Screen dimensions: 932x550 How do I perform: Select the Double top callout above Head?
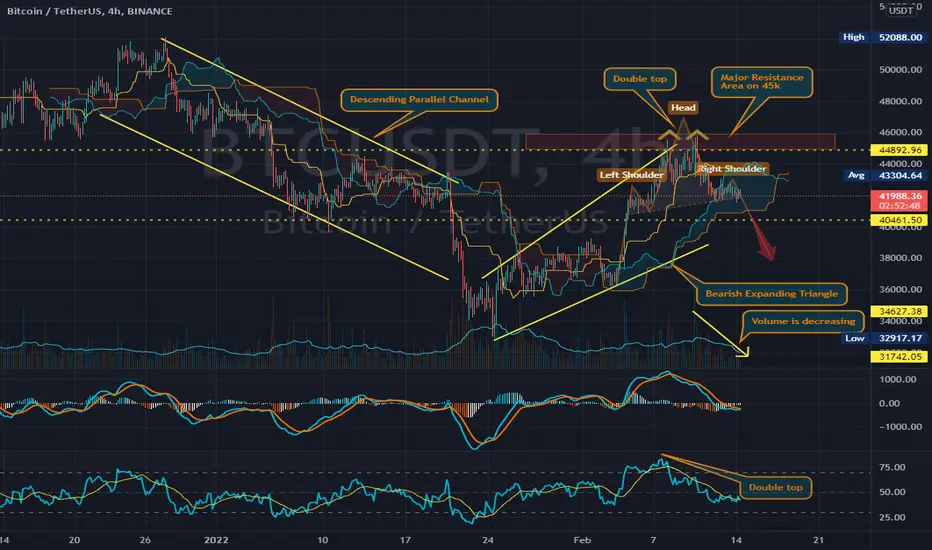coord(640,79)
